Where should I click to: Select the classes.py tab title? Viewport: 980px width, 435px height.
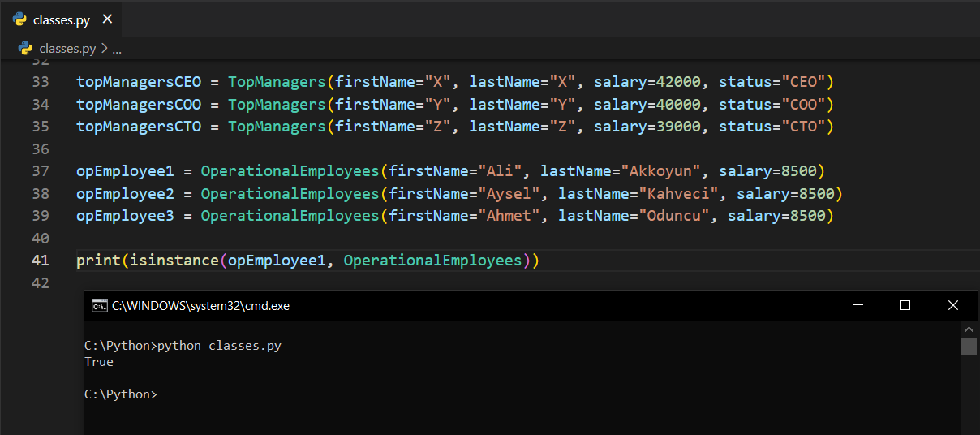(62, 20)
